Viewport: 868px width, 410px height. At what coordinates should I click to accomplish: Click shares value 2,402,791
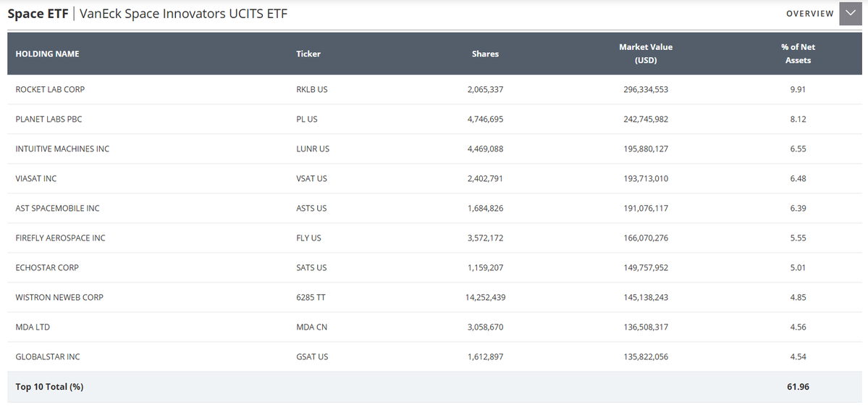tap(486, 178)
